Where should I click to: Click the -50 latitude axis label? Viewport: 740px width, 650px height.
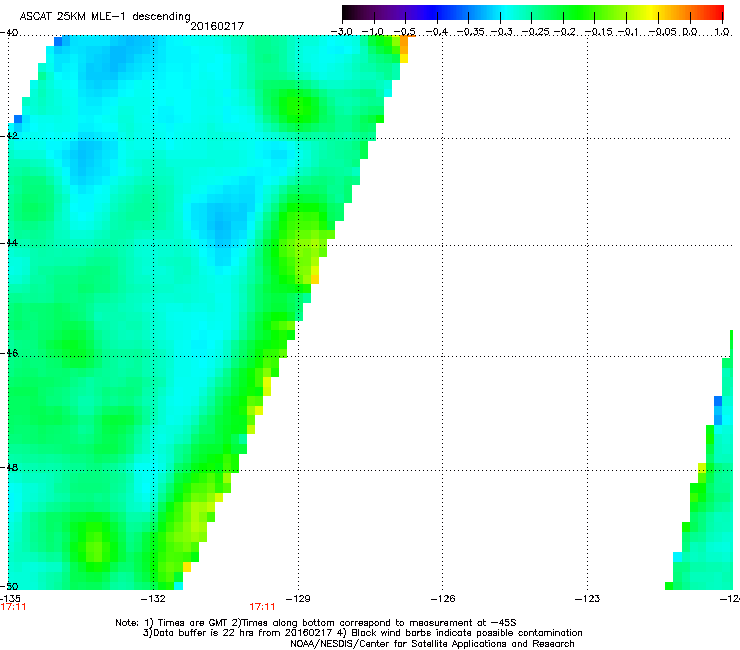click(x=9, y=586)
